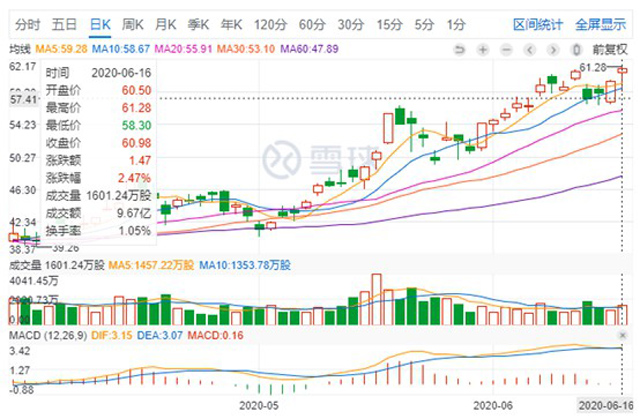Image resolution: width=640 pixels, height=419 pixels.
Task: Click the 最高价 61.28 tooltip value
Action: coord(136,108)
